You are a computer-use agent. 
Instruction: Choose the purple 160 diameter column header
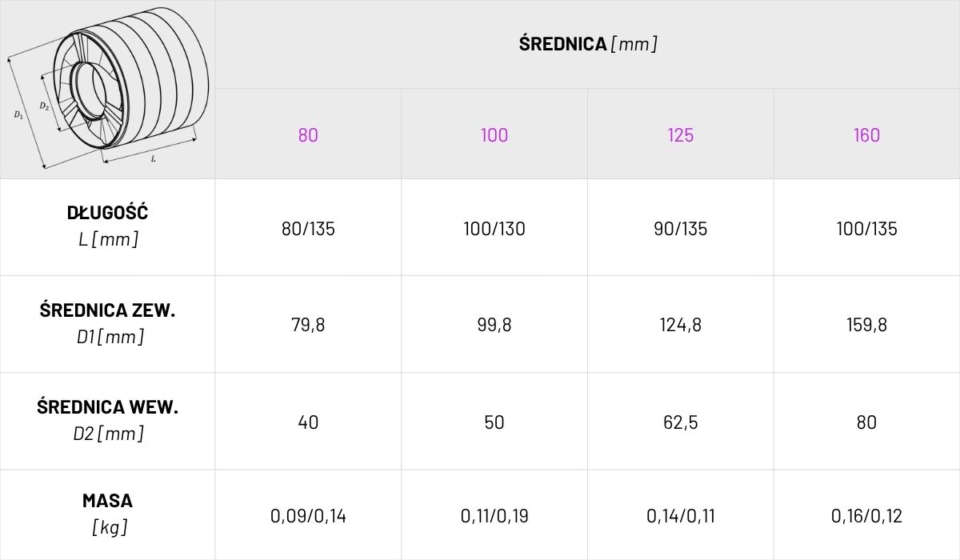866,135
